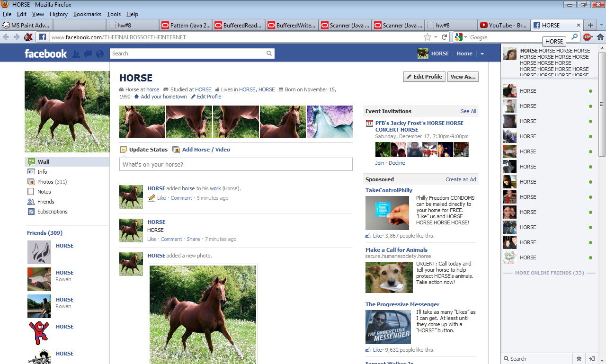Open the Tools menu
Image resolution: width=606 pixels, height=364 pixels.
tap(114, 14)
